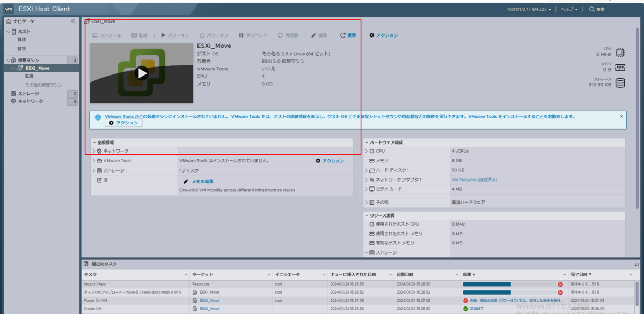The image size is (644, 314).
Task: Sort tasks by 完了日時 column header
Action: 581,275
